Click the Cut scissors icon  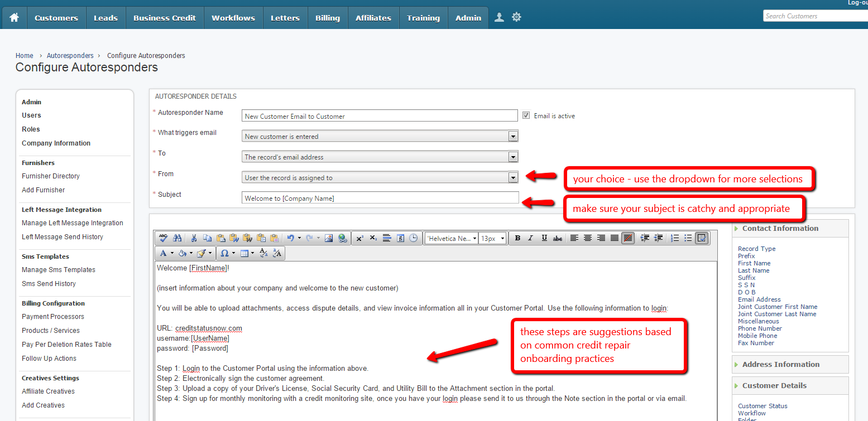click(x=194, y=238)
